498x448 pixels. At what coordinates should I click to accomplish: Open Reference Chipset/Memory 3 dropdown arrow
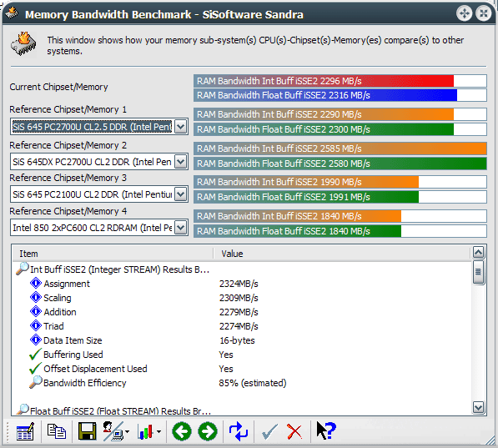[x=181, y=194]
